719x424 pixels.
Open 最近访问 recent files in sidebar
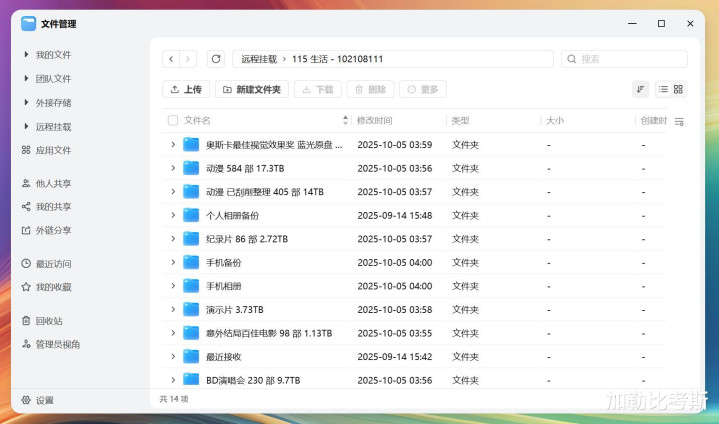tap(52, 264)
